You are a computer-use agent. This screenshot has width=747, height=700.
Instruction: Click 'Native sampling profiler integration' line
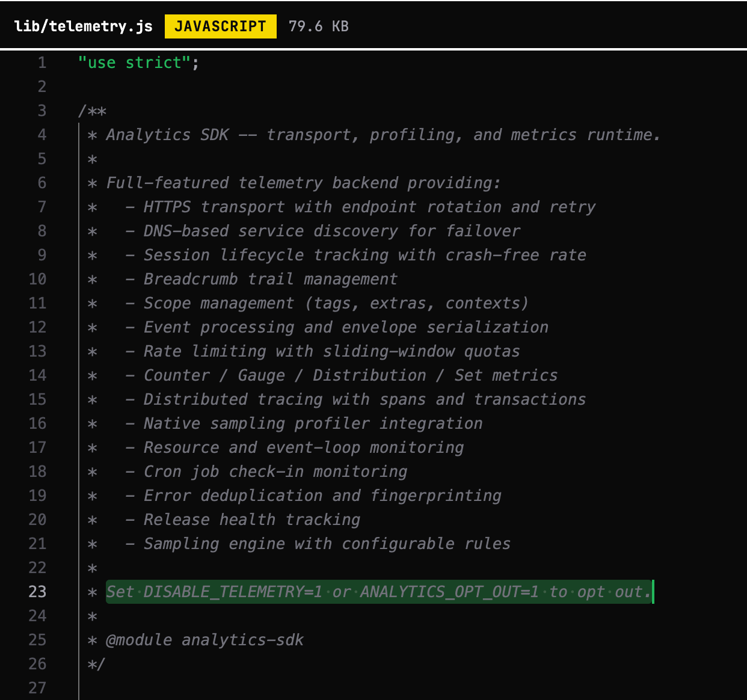pyautogui.click(x=285, y=423)
